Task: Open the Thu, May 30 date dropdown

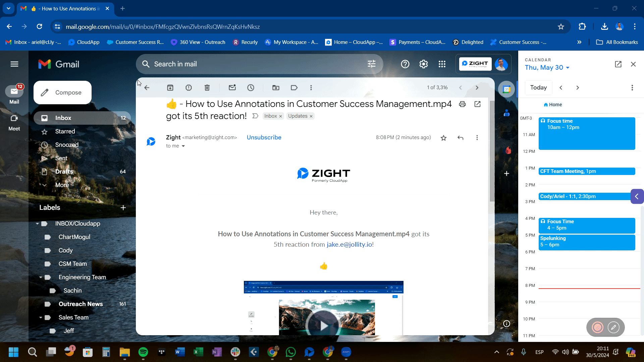Action: click(x=547, y=67)
